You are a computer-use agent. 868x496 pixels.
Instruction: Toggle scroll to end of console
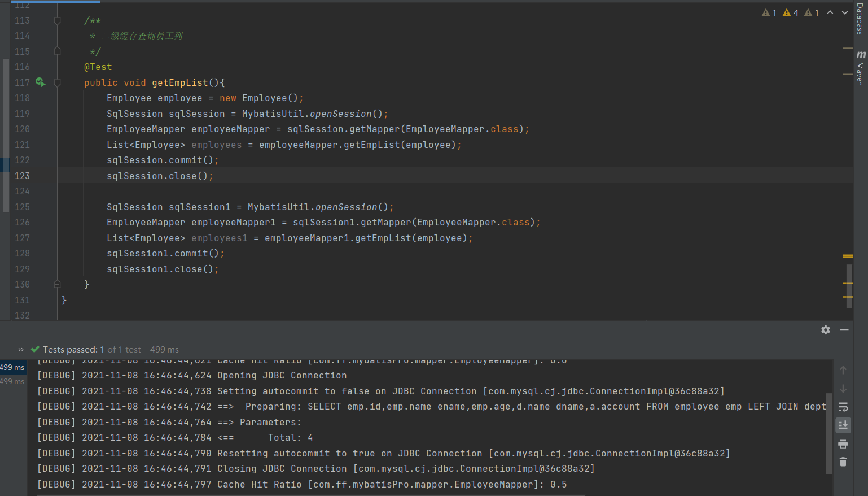point(843,425)
